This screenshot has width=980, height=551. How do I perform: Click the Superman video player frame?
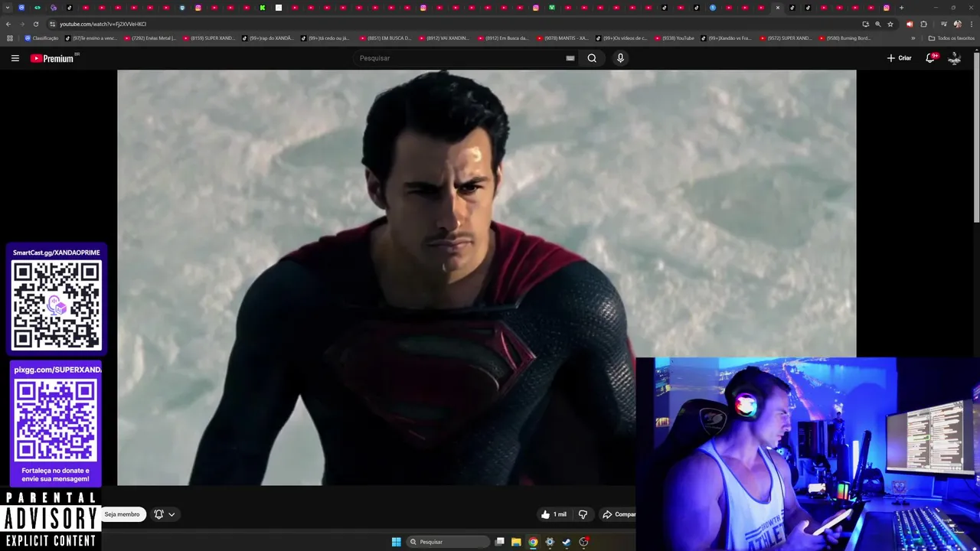pyautogui.click(x=486, y=277)
